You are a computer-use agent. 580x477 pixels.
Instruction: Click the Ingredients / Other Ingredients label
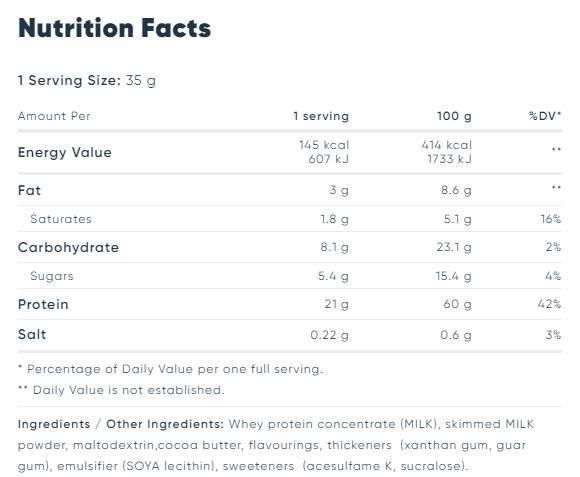click(x=121, y=424)
